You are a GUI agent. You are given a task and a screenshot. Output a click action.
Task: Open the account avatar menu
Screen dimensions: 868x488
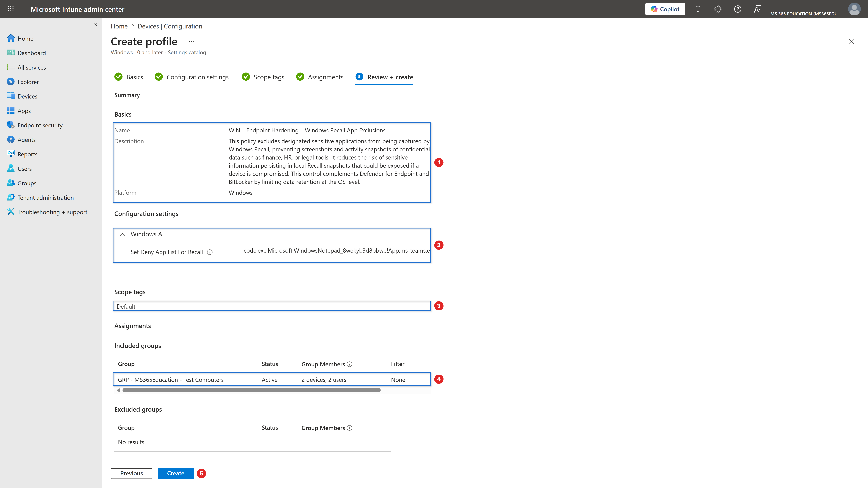click(x=854, y=9)
